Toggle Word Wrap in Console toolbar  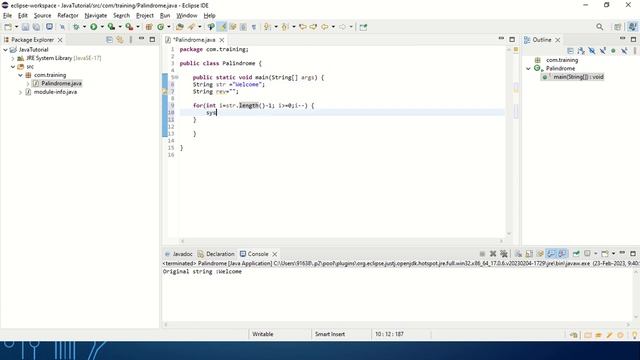point(540,254)
